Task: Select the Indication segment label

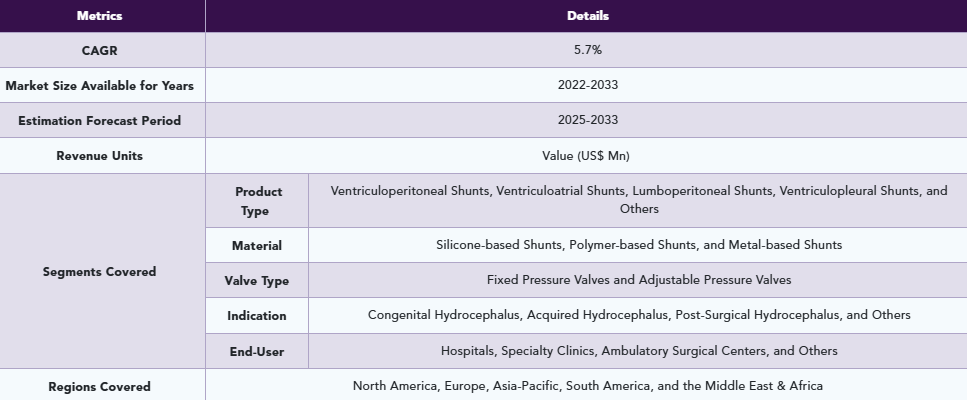Action: point(257,316)
